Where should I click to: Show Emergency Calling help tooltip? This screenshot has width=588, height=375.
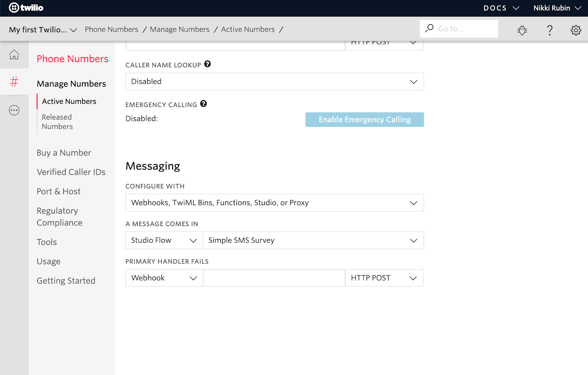point(204,104)
